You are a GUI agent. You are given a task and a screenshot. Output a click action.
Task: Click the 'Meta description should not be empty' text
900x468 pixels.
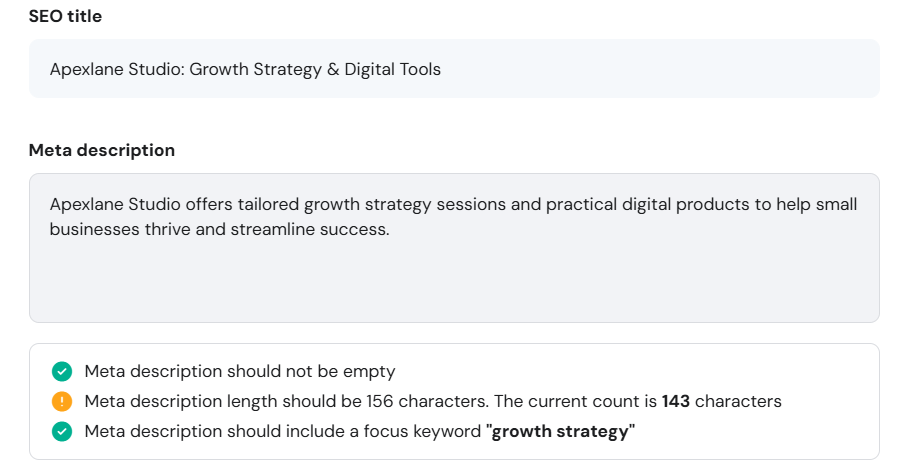coord(240,372)
